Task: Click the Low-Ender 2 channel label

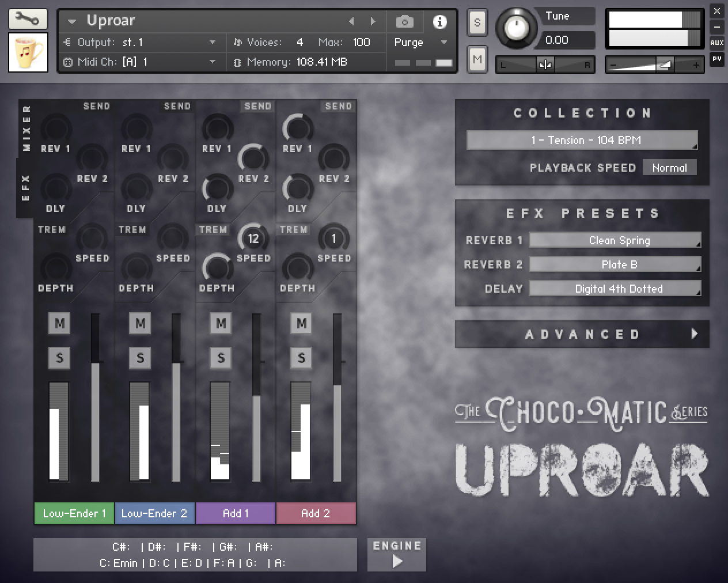Action: (x=155, y=513)
